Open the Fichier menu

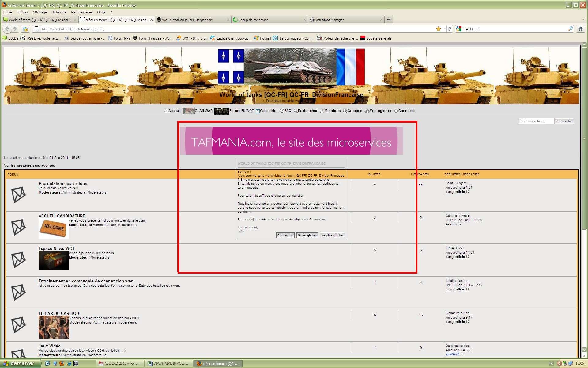point(8,12)
